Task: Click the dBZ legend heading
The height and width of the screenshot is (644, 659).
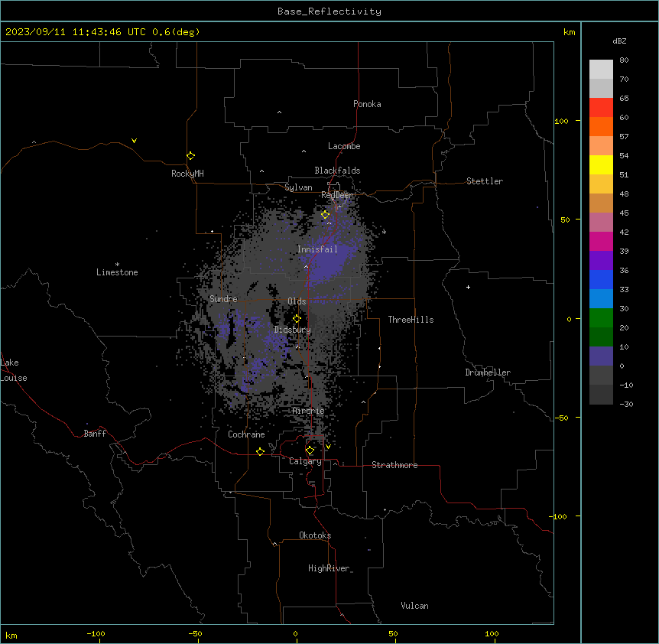Action: (x=619, y=41)
